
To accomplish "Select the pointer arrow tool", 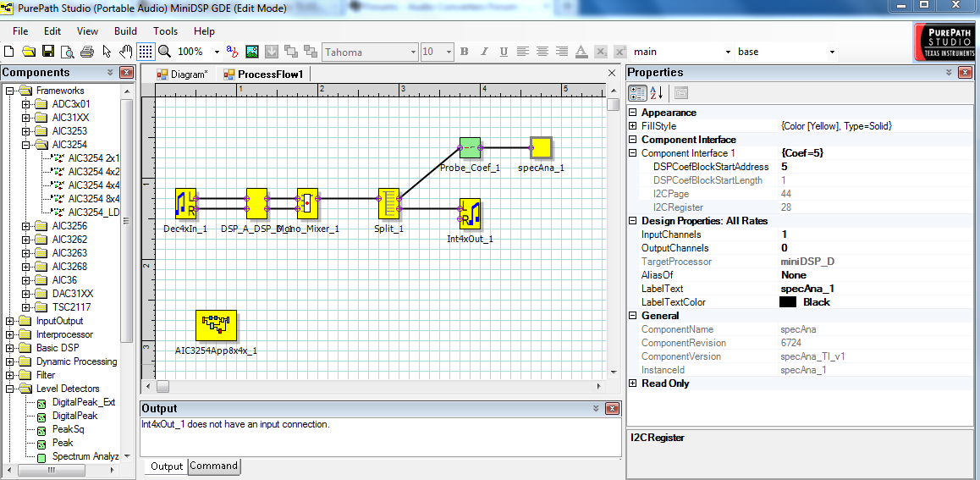I will pos(107,52).
